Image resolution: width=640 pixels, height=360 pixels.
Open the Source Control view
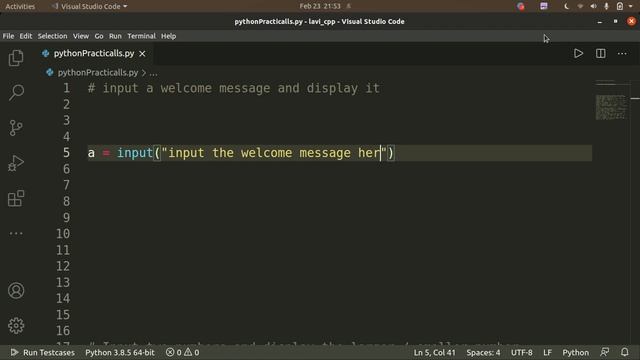coord(16,128)
